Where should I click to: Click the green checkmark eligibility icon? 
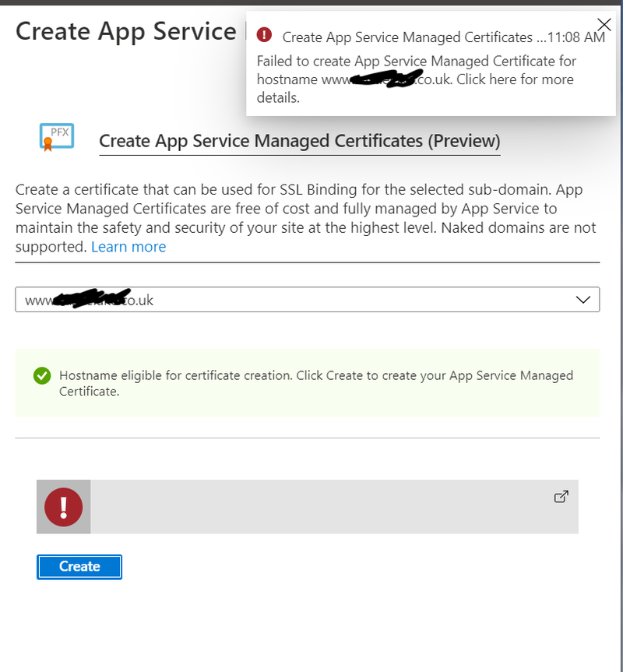point(42,376)
